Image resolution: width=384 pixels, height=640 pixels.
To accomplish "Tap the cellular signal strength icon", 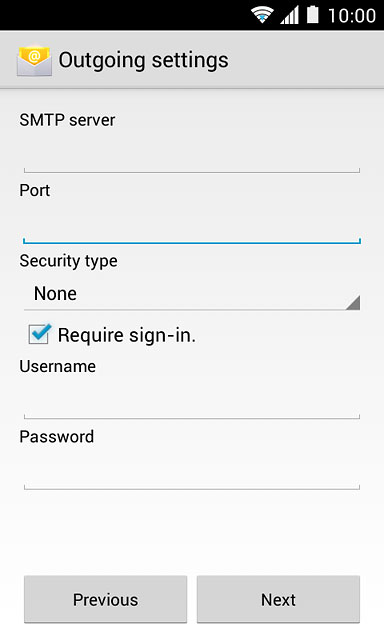I will click(289, 16).
